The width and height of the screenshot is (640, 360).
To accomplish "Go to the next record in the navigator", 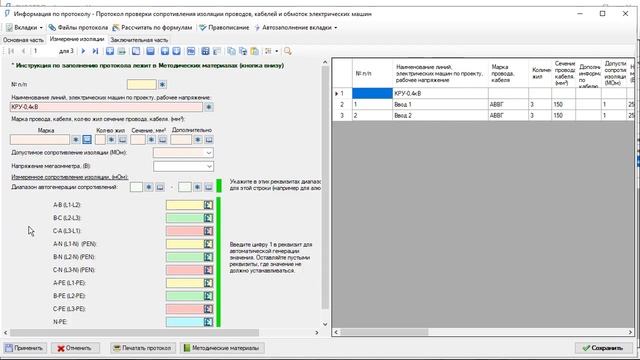I will pos(83,51).
